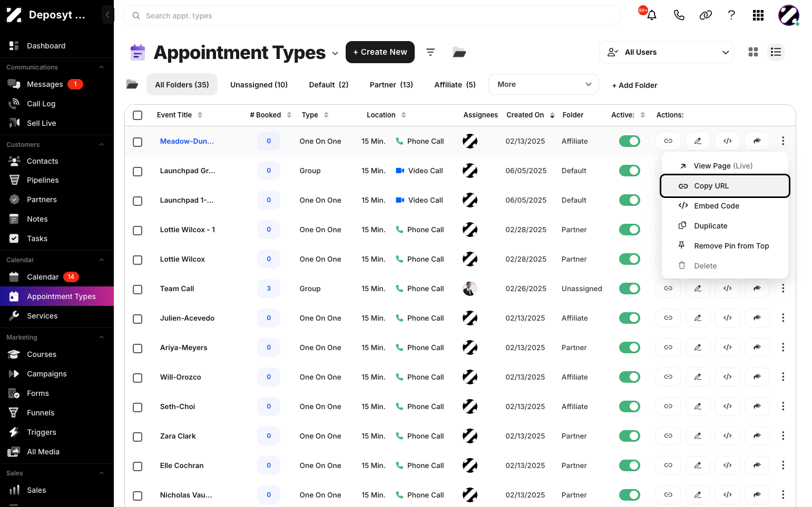
Task: Open three-dot menu for Zara Clark row
Action: click(x=783, y=436)
